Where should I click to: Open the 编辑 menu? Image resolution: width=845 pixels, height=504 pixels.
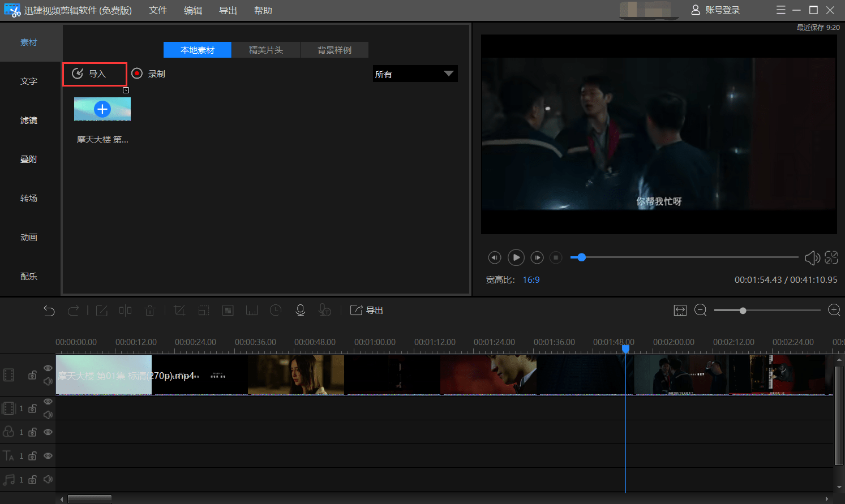point(193,11)
